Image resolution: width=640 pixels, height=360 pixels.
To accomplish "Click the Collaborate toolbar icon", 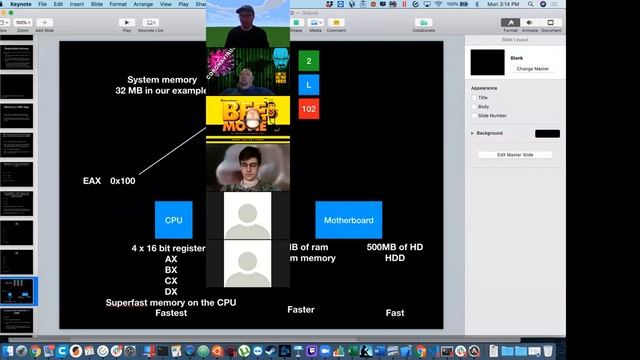I will 423,22.
